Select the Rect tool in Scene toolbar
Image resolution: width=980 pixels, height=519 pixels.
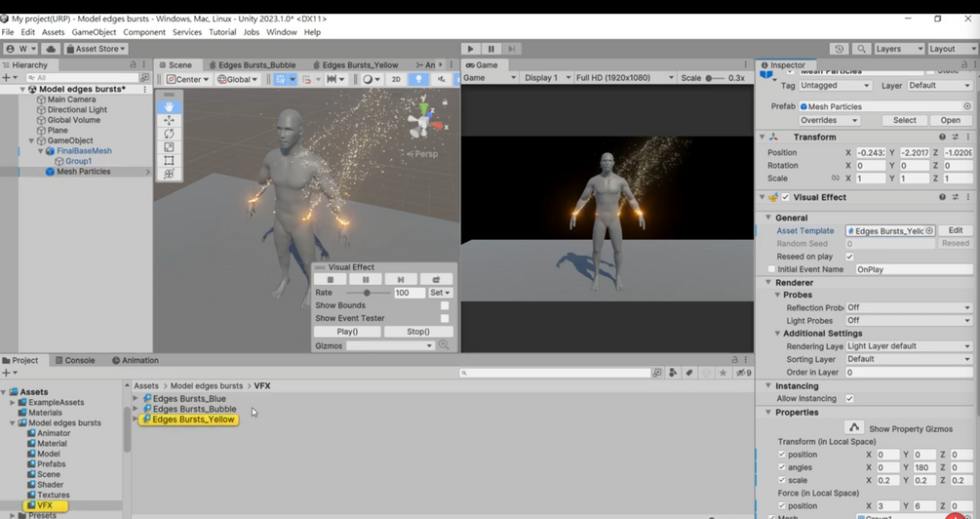click(169, 161)
